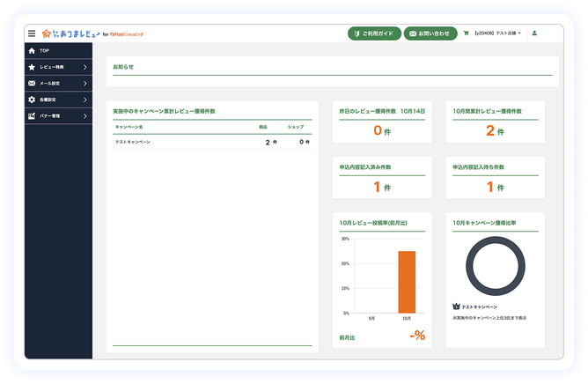Click the バナー管理 sidebar icon
This screenshot has height=384, width=588.
coord(32,116)
